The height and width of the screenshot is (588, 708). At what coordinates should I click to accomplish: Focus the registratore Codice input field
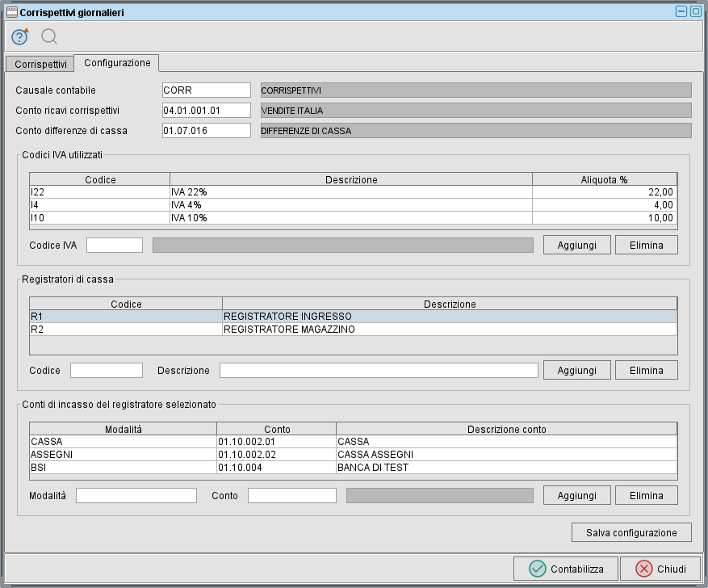click(x=107, y=370)
